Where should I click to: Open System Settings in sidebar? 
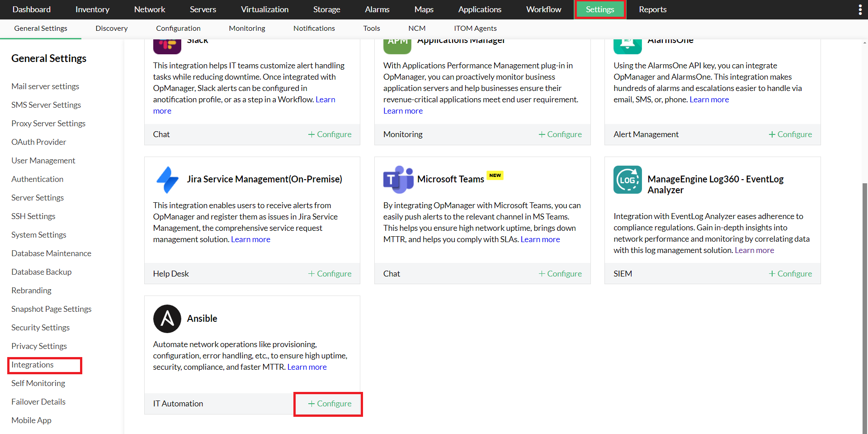39,235
